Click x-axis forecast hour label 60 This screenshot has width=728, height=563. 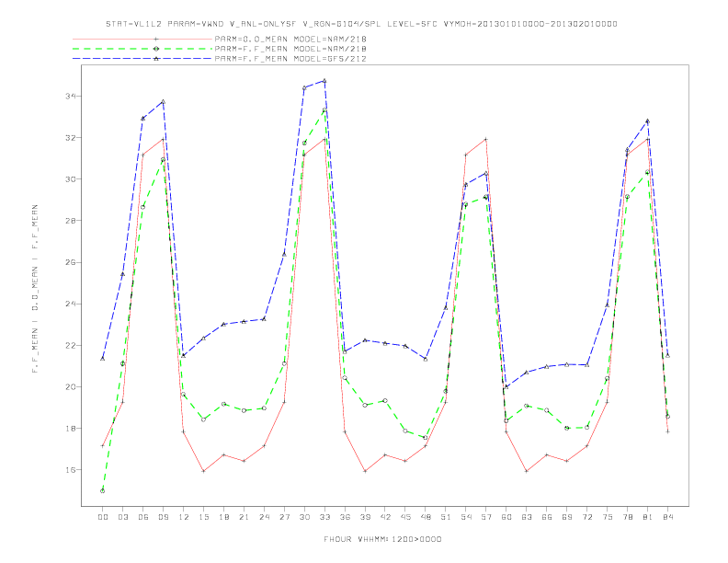point(506,517)
